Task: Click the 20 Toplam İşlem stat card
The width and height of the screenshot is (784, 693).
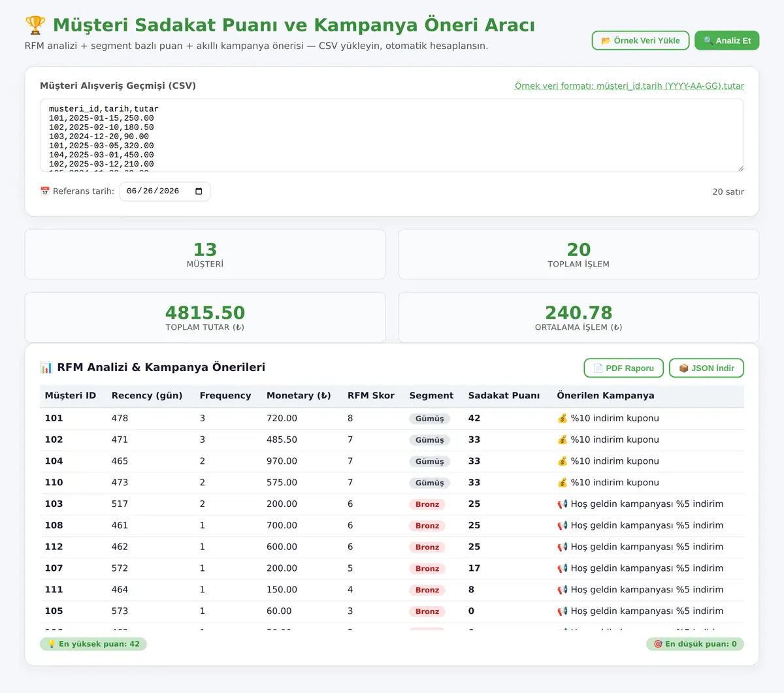Action: coord(579,254)
